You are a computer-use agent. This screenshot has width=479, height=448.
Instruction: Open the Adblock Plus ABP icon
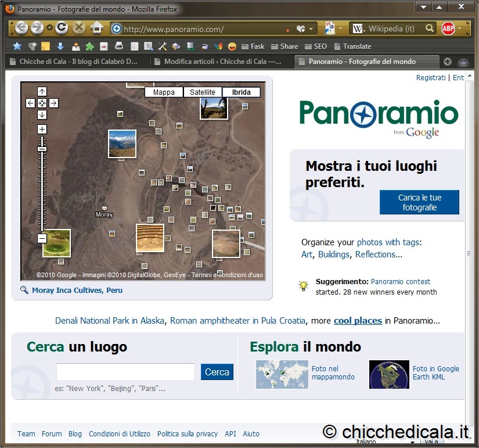(x=448, y=28)
